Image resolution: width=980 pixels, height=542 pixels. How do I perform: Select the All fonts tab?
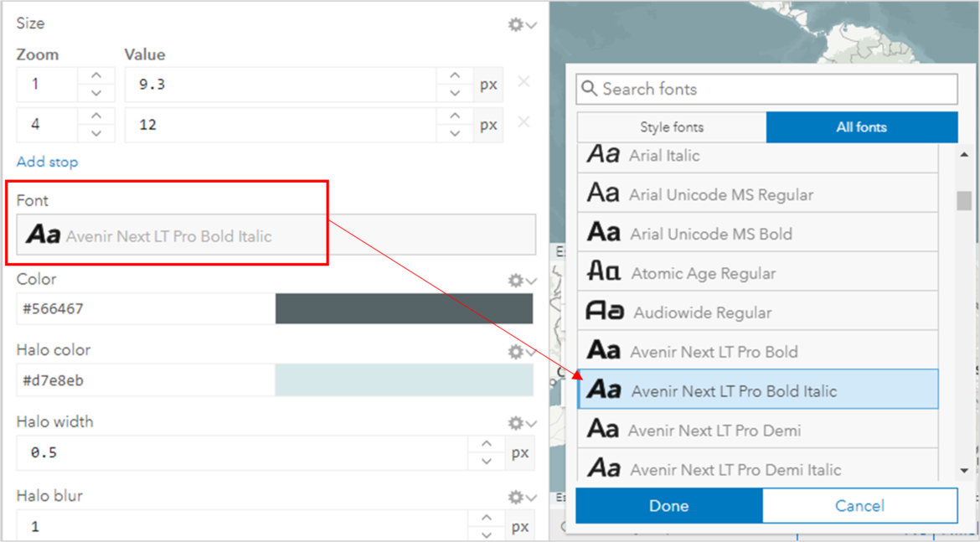click(861, 126)
